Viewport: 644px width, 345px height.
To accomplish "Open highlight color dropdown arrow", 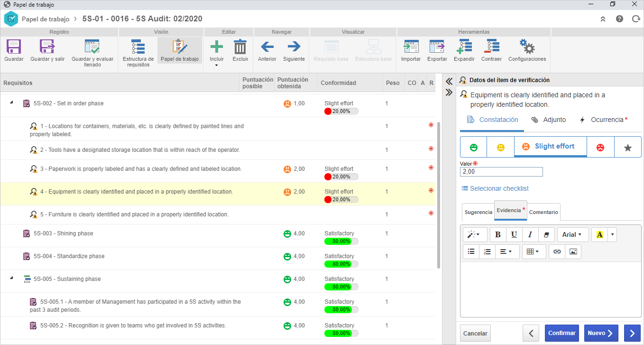I will tap(613, 234).
